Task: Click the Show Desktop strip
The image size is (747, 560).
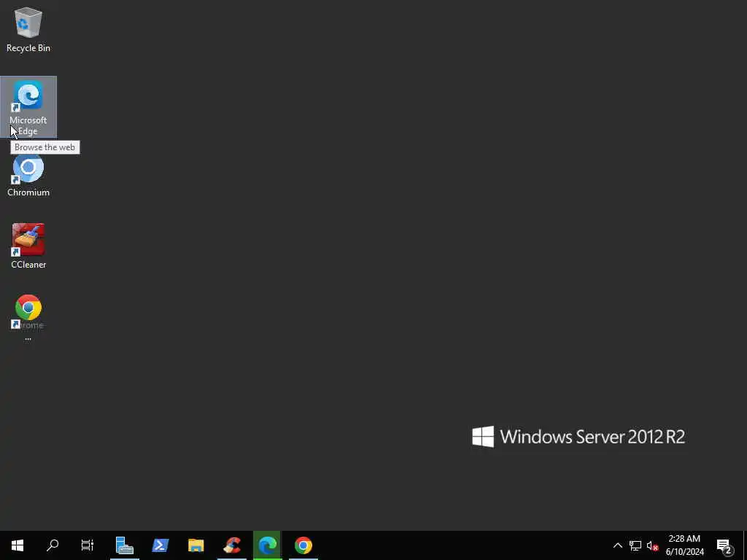Action: (745, 545)
